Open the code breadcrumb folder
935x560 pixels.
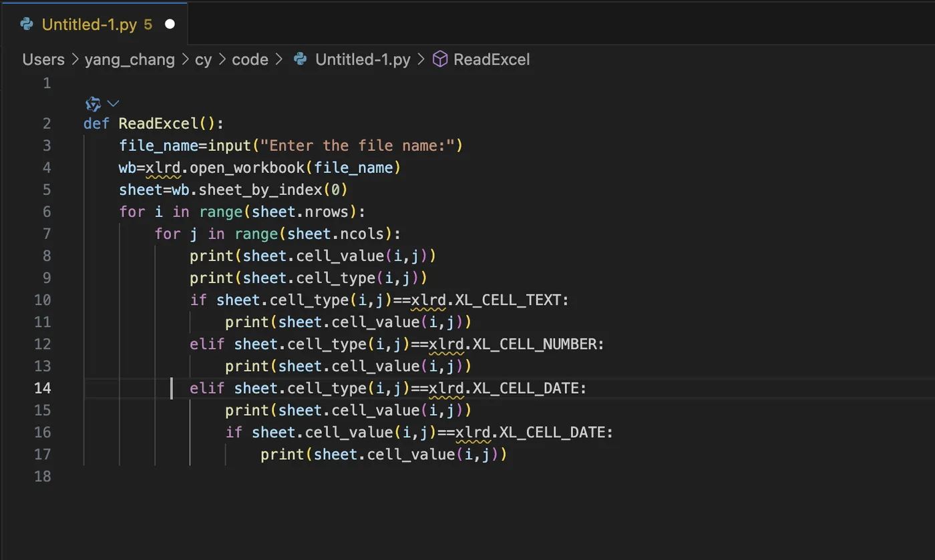(250, 59)
